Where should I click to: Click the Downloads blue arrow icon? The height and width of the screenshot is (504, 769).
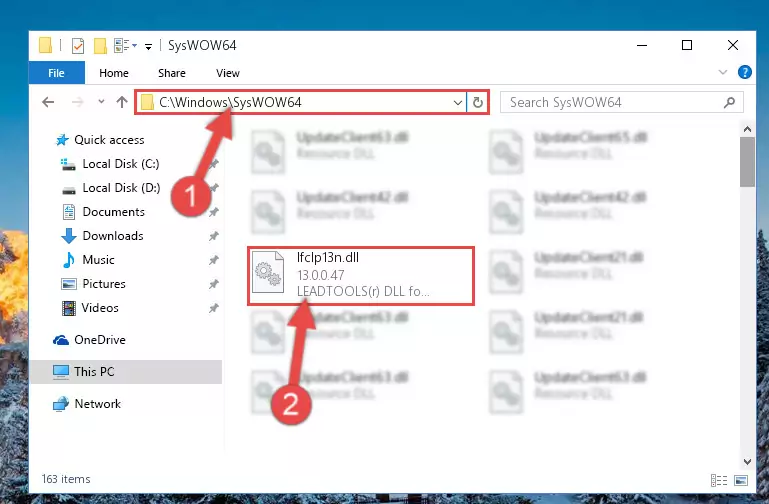tap(69, 236)
